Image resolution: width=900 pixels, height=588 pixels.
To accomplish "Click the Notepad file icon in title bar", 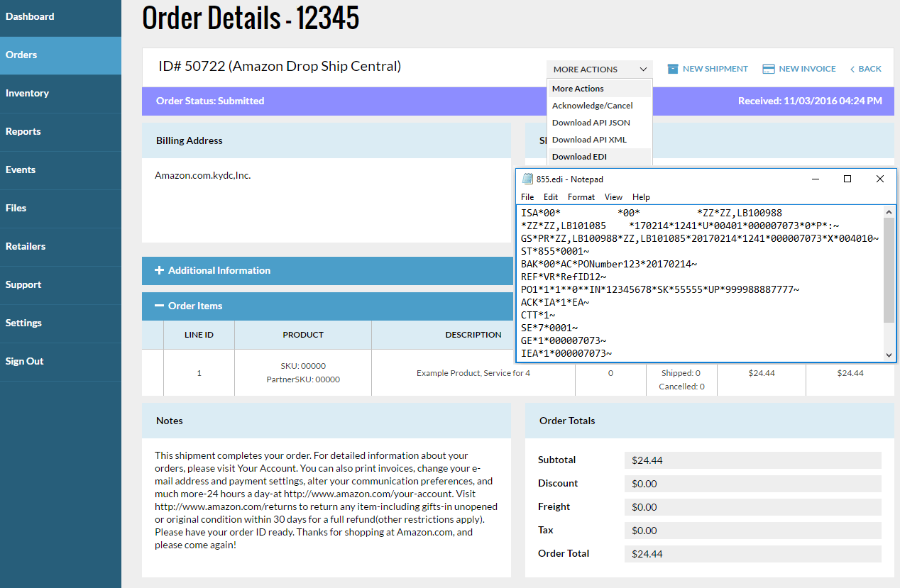I will point(527,179).
